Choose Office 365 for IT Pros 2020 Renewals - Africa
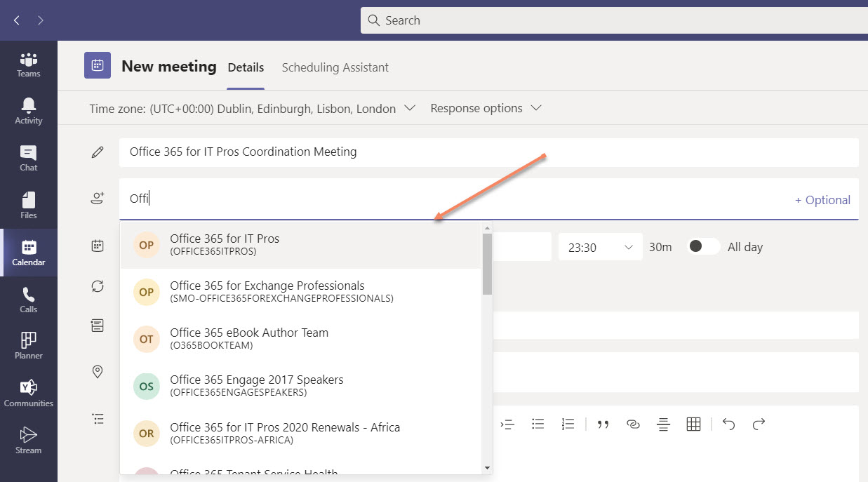Viewport: 868px width, 482px height. coord(301,434)
